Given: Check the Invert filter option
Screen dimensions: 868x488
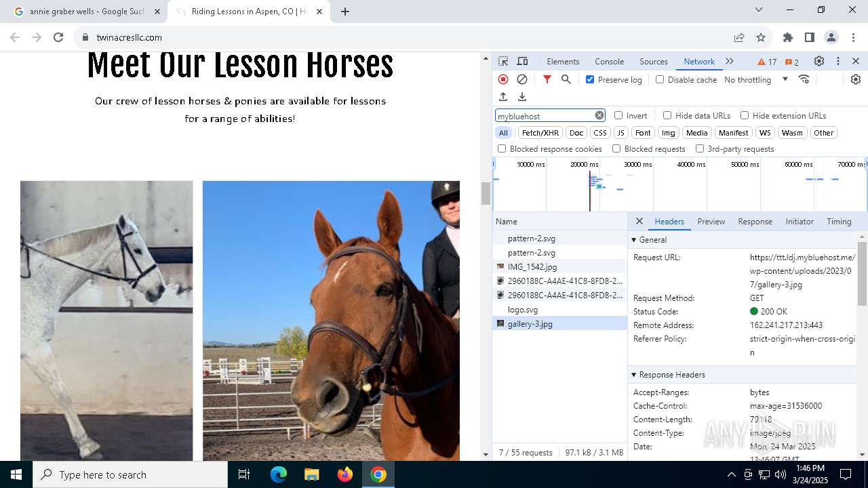Looking at the screenshot, I should coord(618,115).
